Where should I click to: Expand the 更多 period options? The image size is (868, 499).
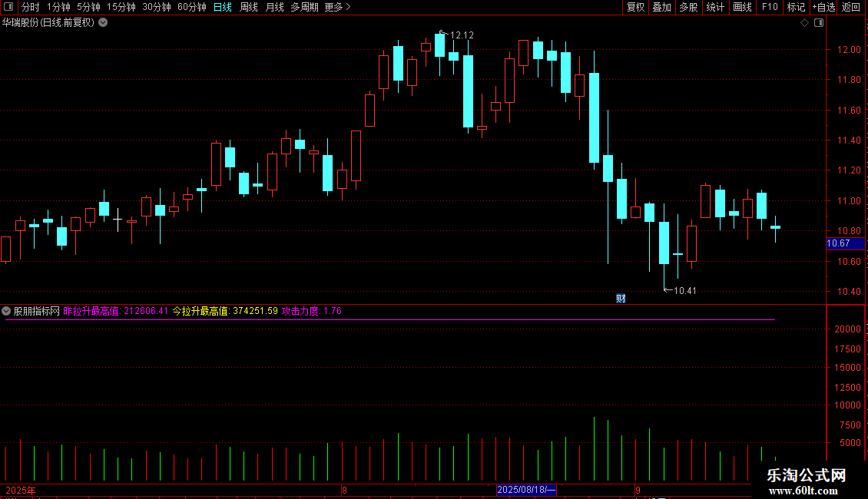338,7
